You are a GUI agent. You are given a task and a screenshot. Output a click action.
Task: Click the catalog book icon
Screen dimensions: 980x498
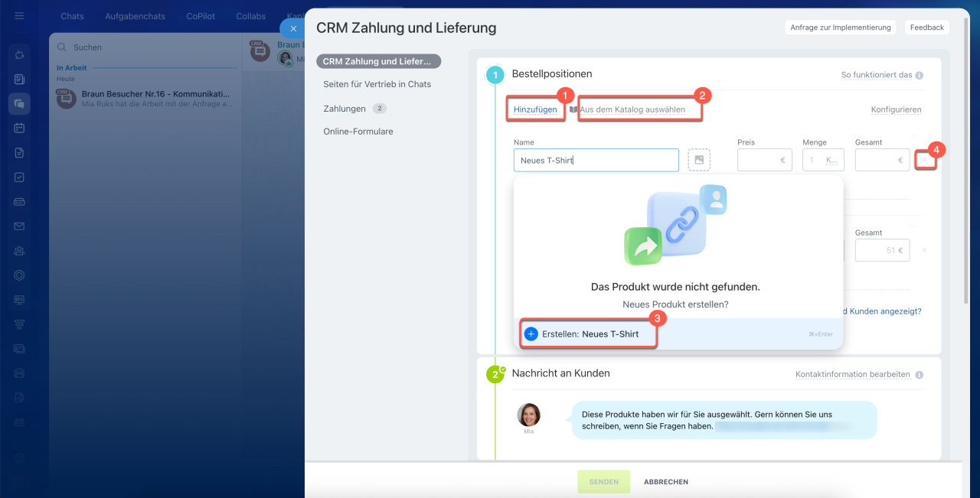[573, 109]
